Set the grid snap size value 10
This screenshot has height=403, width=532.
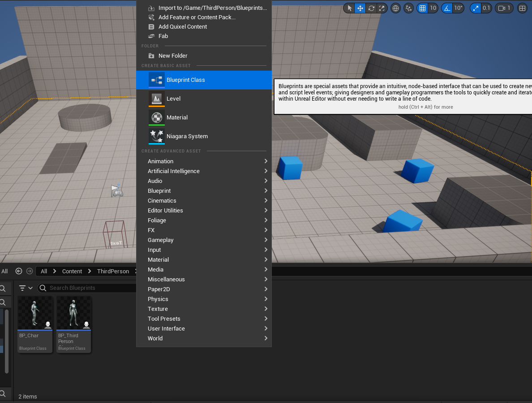point(433,8)
